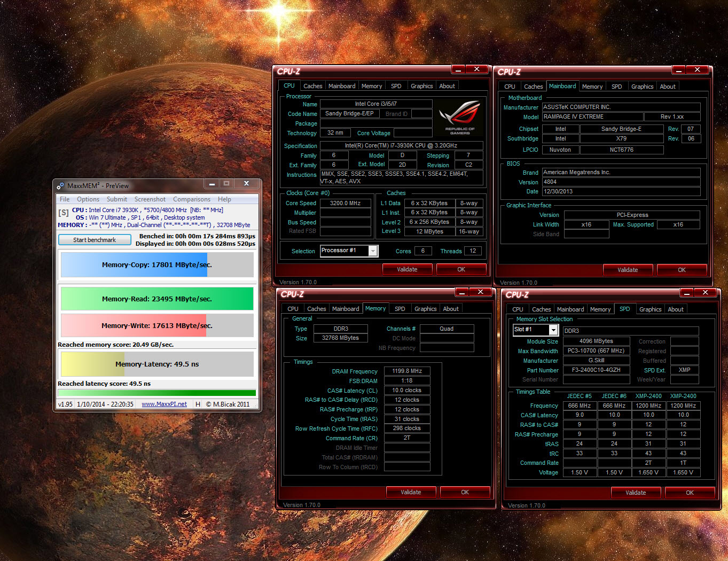
Task: Click the Channels Quad value
Action: [x=447, y=329]
